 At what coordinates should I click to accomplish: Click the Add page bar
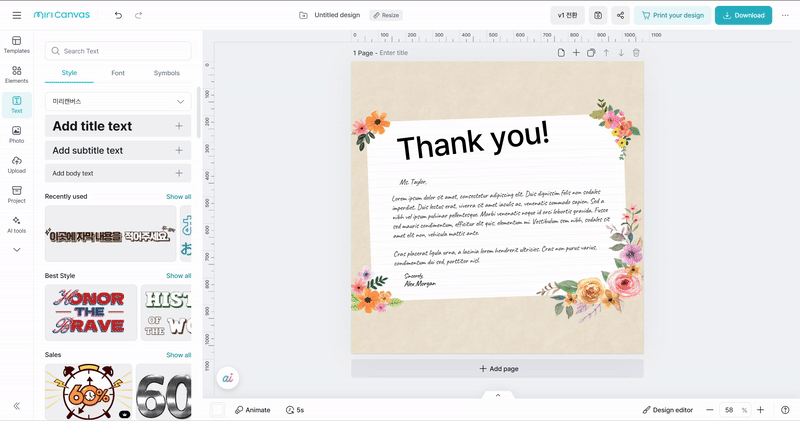pyautogui.click(x=497, y=368)
